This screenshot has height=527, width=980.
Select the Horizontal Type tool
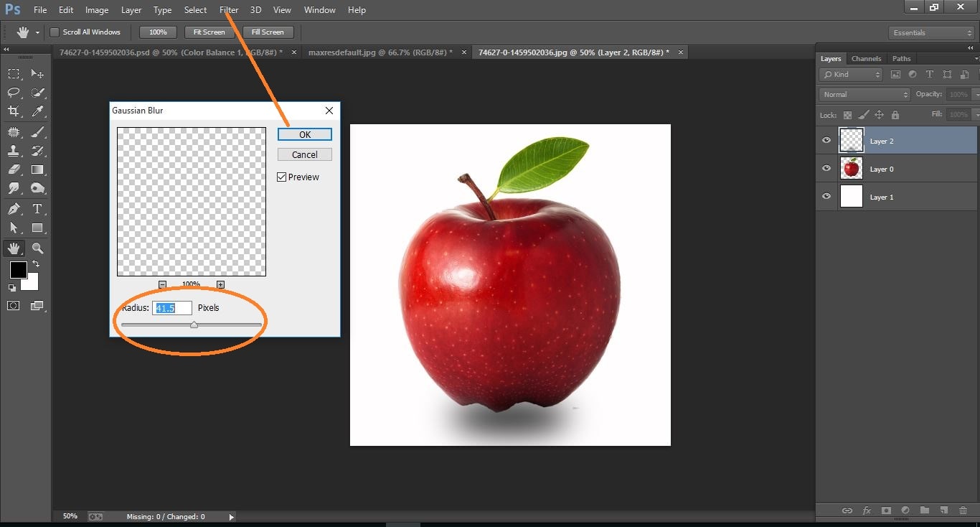pos(38,210)
